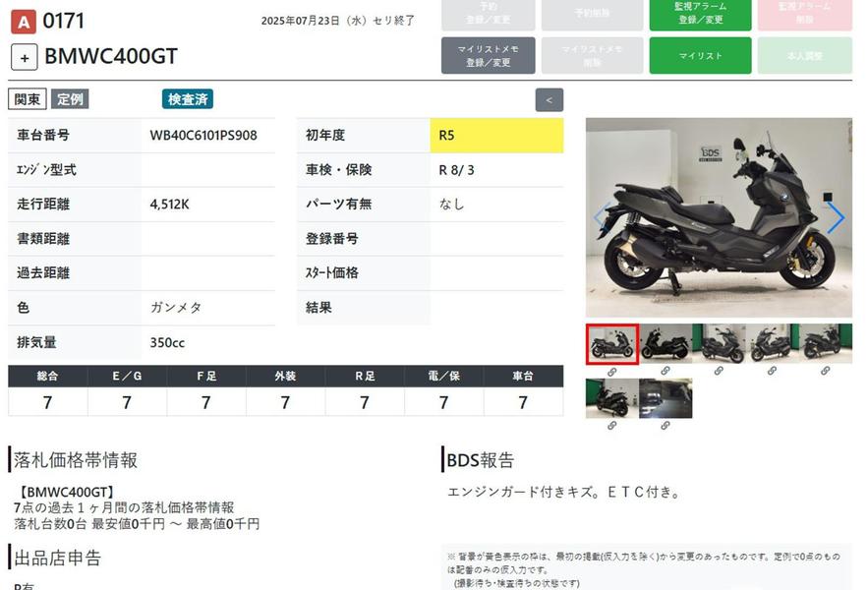868x590 pixels.
Task: Select the 定例 tag
Action: tap(70, 99)
